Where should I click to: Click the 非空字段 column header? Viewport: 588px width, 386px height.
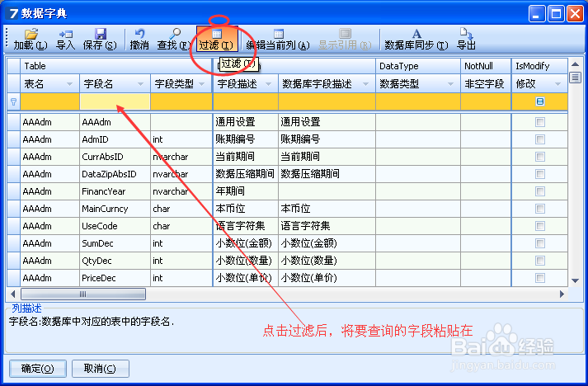(x=486, y=84)
